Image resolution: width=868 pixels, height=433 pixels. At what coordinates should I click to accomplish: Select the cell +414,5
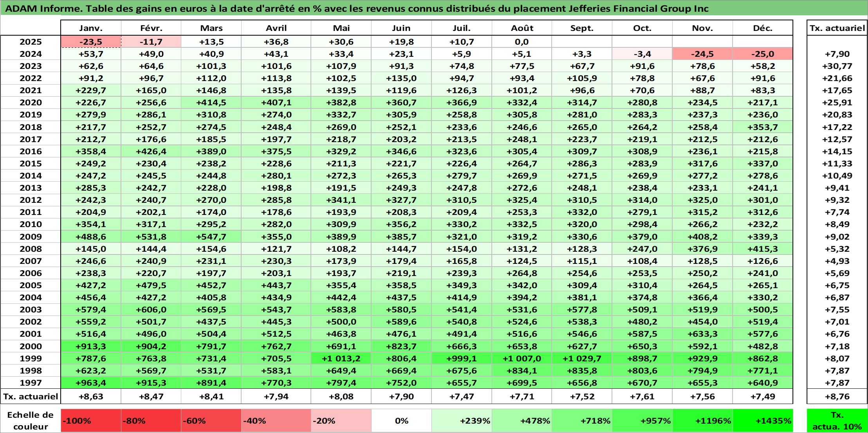coord(211,103)
